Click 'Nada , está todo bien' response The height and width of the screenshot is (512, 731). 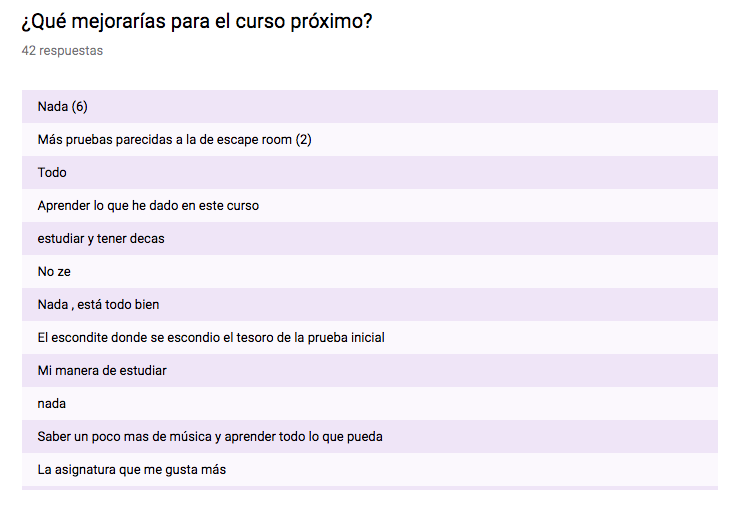370,304
